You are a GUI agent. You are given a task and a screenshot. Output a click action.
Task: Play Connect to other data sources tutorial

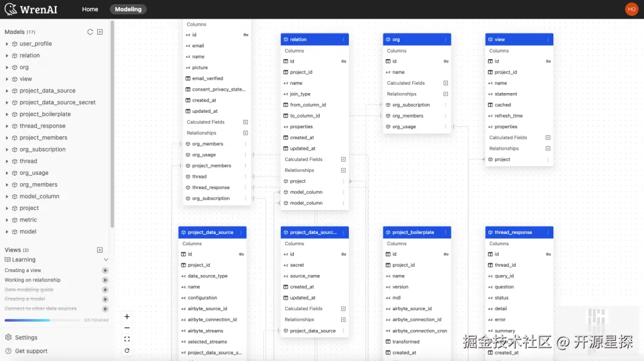[x=105, y=308]
